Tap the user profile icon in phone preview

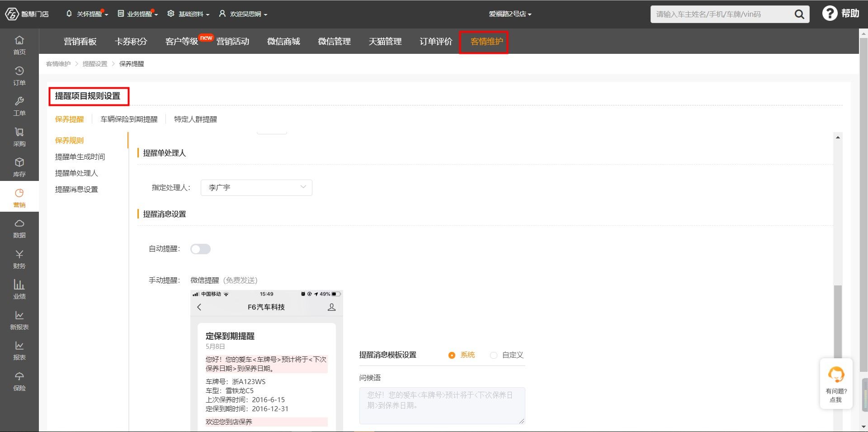(x=331, y=307)
